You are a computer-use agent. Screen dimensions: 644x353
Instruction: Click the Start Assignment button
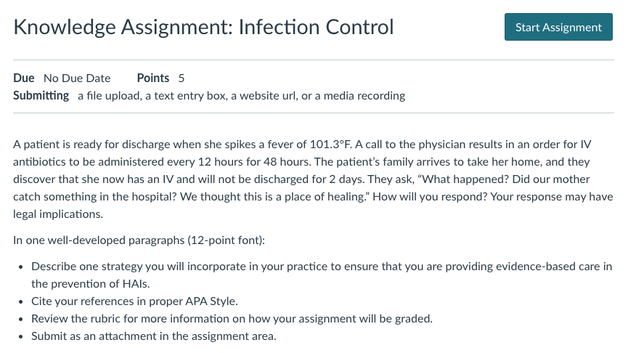[558, 27]
